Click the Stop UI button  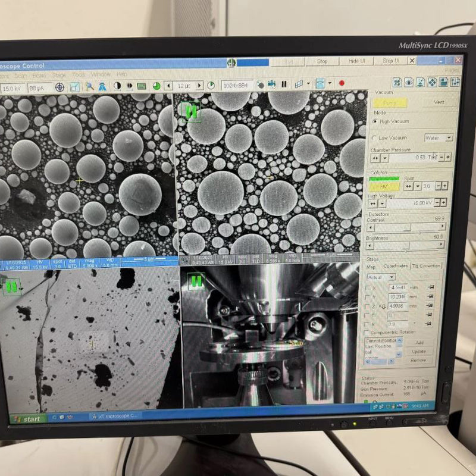click(x=391, y=61)
